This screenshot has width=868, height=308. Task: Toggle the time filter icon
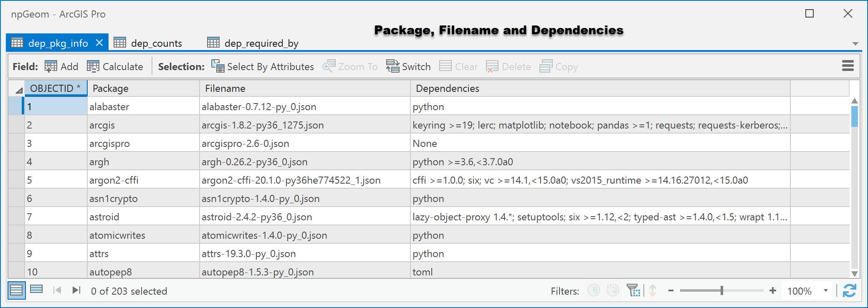pos(593,290)
